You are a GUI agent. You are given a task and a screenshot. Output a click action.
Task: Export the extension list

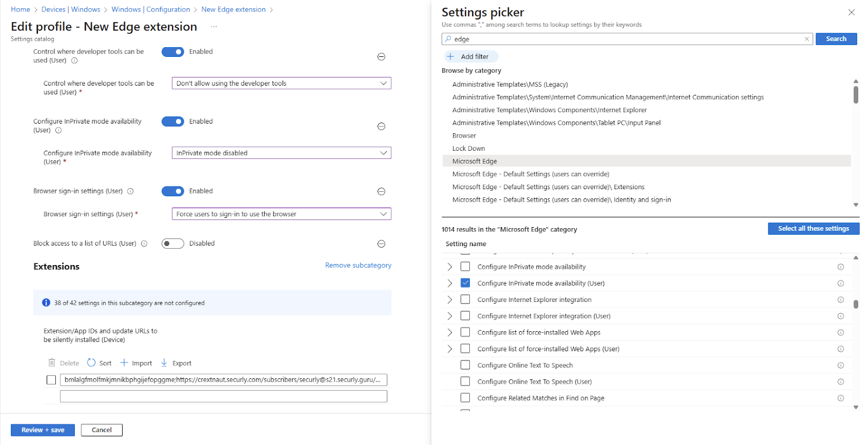click(176, 363)
